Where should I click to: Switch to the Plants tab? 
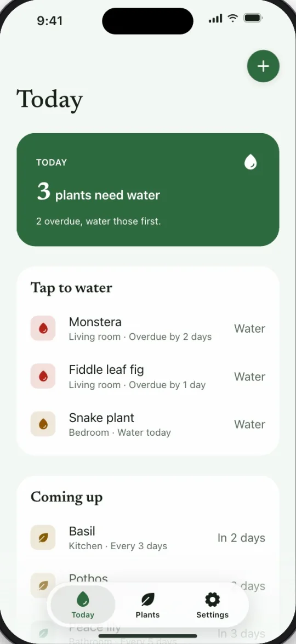pyautogui.click(x=148, y=605)
